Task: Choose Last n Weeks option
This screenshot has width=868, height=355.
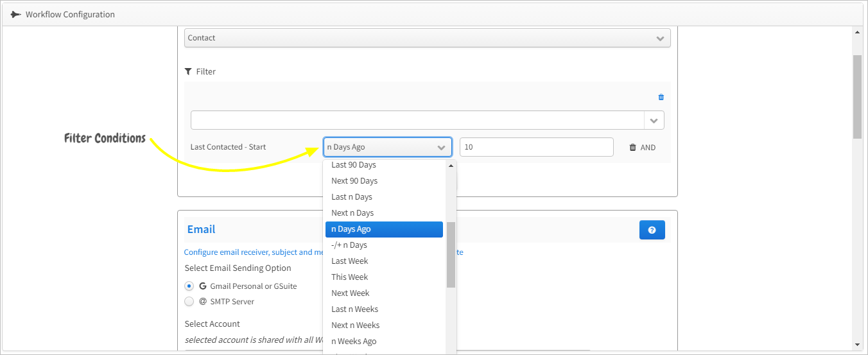Action: pyautogui.click(x=384, y=309)
